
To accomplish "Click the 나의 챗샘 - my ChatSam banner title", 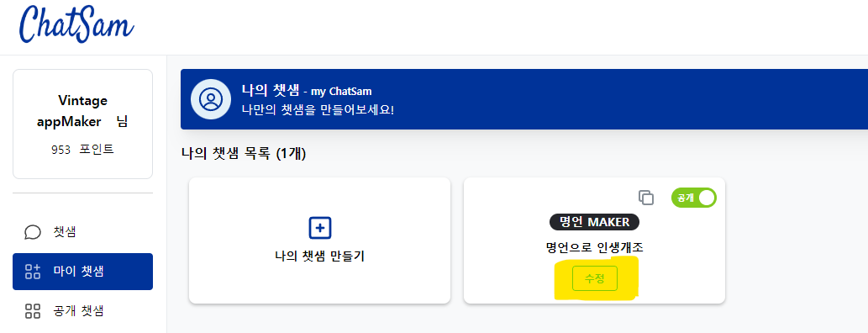I will 307,90.
